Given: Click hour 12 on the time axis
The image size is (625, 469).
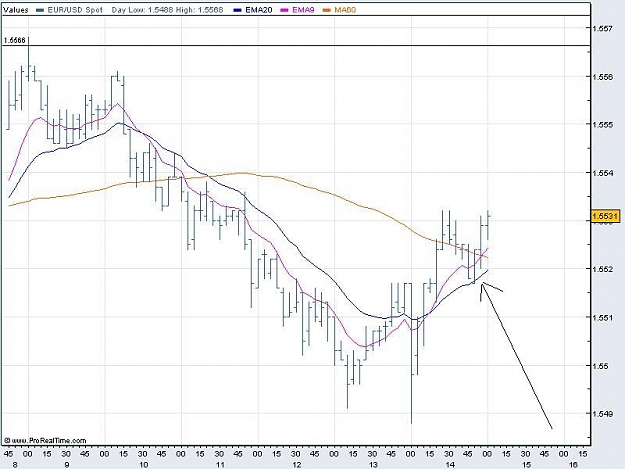Looking at the screenshot, I should [x=297, y=465].
